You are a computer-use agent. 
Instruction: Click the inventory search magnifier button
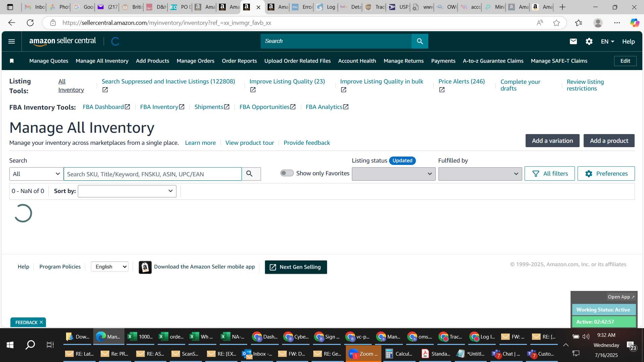pyautogui.click(x=250, y=174)
